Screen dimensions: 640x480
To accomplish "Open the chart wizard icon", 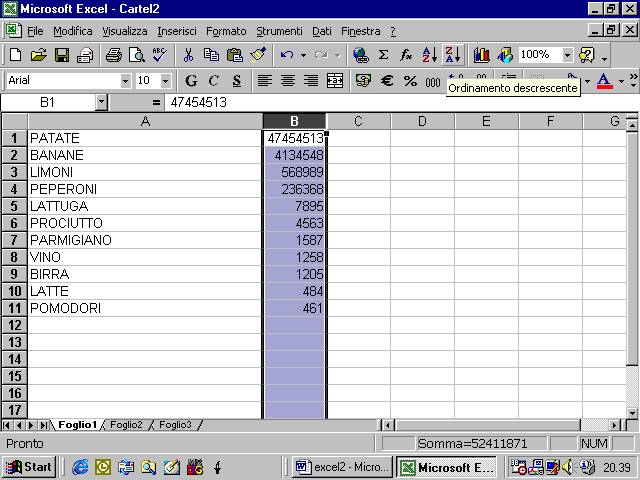I will (482, 55).
